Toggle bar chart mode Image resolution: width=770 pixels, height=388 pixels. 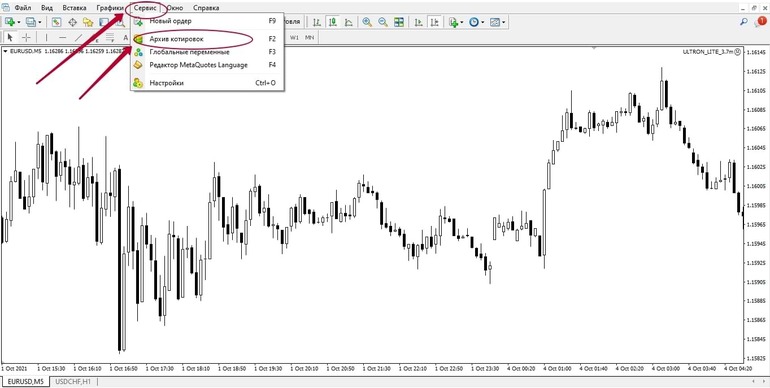pos(317,22)
